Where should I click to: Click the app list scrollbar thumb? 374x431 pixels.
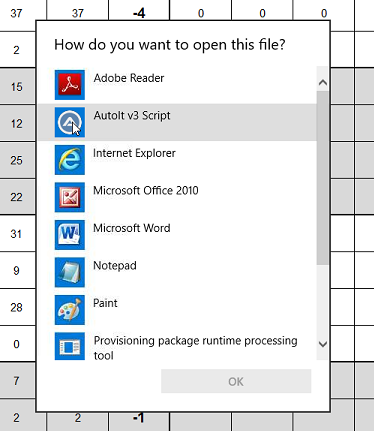click(323, 178)
